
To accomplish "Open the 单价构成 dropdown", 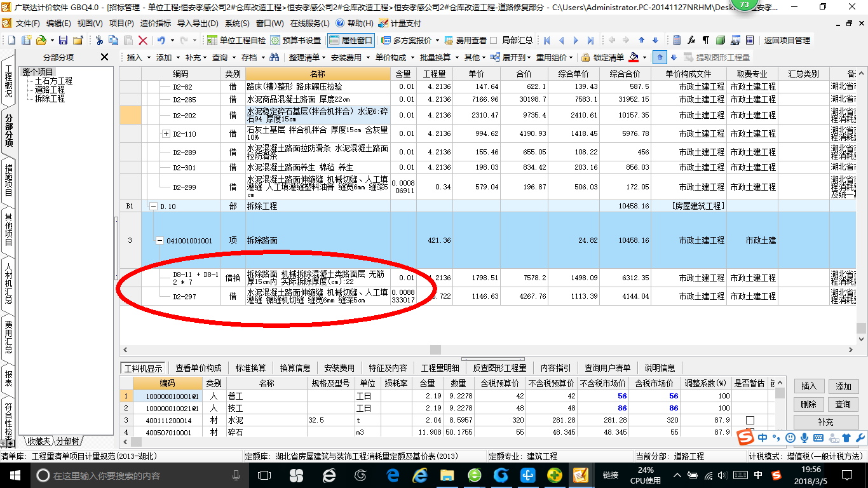I will pos(394,57).
